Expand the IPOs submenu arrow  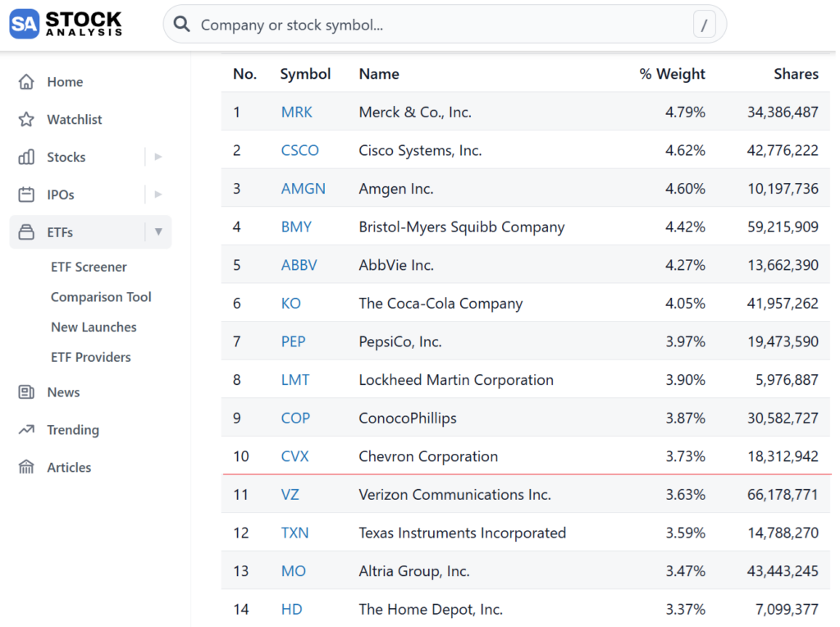(x=158, y=195)
